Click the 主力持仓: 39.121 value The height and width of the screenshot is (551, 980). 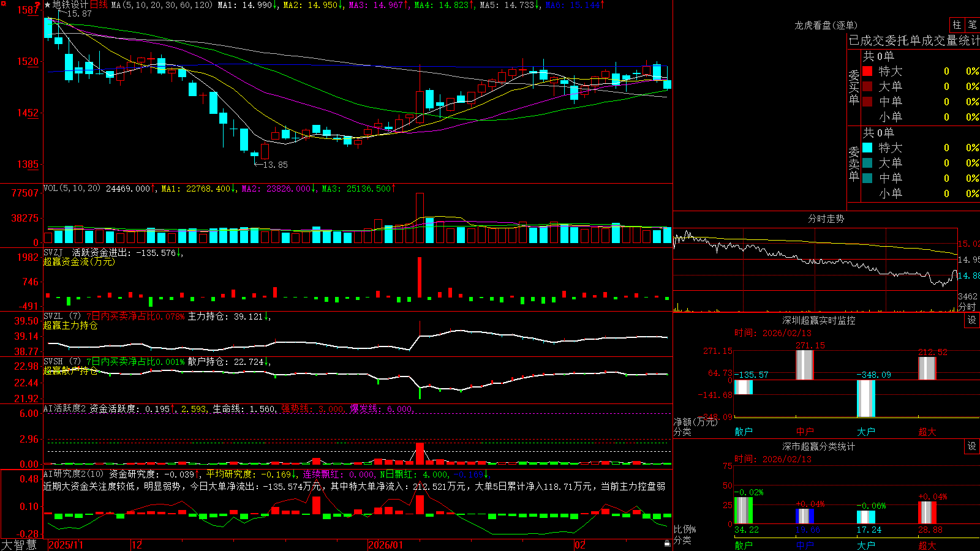[229, 317]
